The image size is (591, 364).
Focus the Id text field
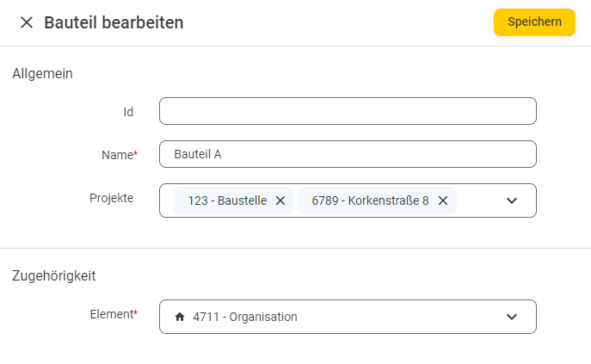coord(348,111)
